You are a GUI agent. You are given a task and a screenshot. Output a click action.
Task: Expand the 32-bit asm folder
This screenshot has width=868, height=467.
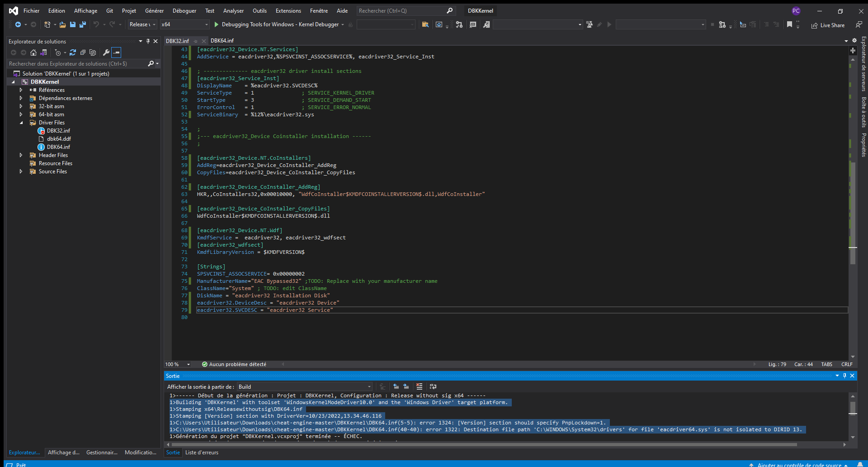click(x=21, y=106)
